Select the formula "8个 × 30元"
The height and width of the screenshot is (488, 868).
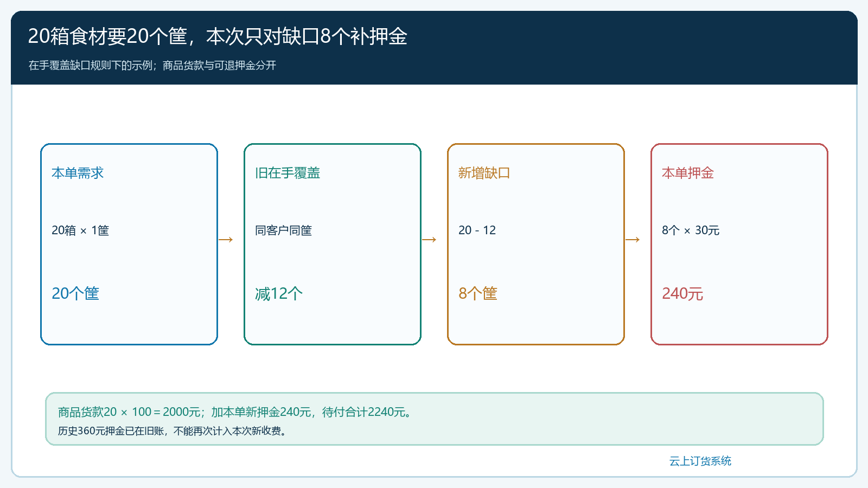tap(691, 230)
